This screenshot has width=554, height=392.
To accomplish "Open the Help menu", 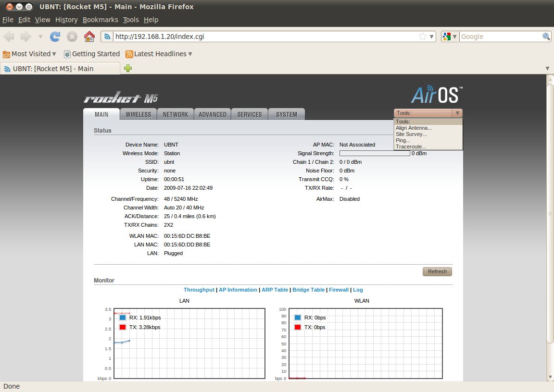I will click(x=151, y=20).
